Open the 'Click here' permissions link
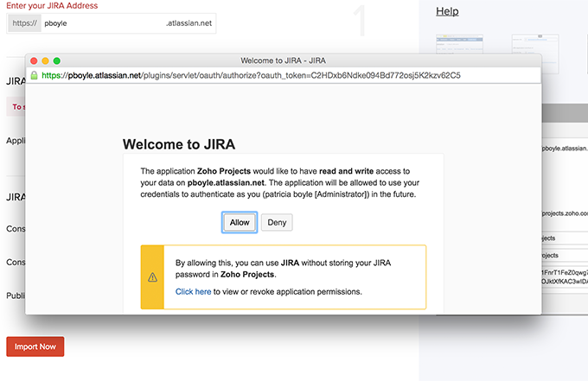Viewport: 588px width, 381px height. [x=193, y=292]
